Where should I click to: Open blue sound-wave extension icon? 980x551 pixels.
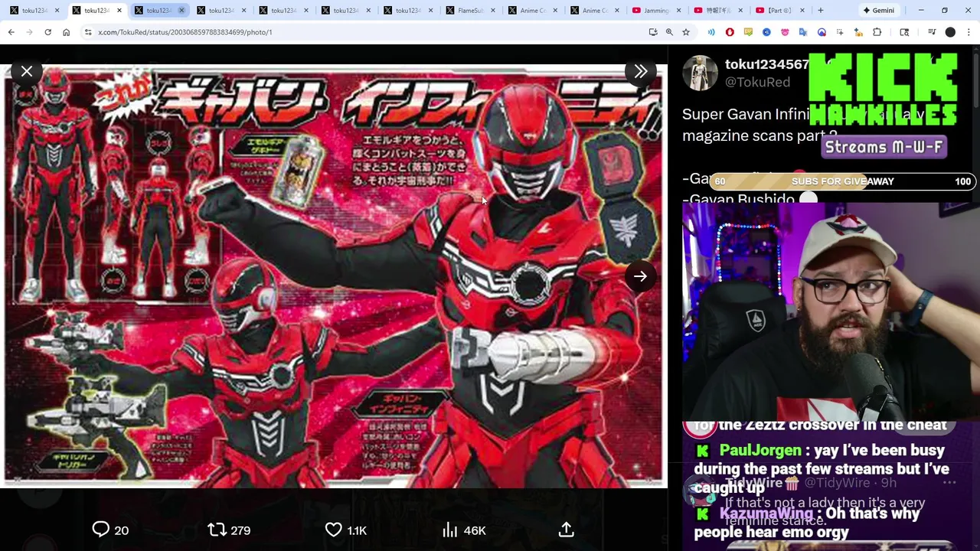point(711,32)
